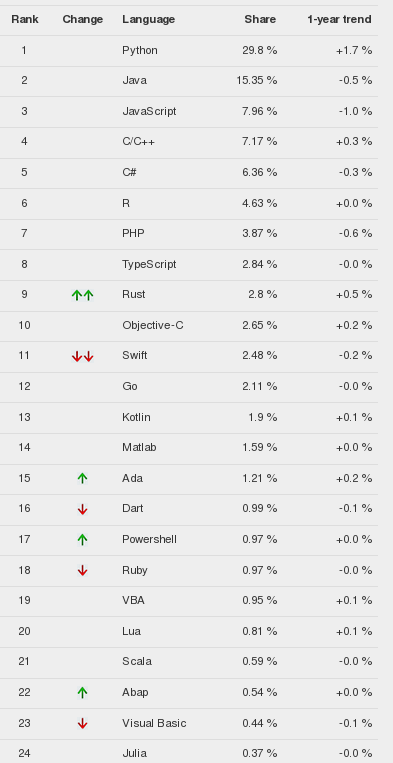Viewport: 393px width, 763px height.
Task: Click the Language column header
Action: coord(148,19)
